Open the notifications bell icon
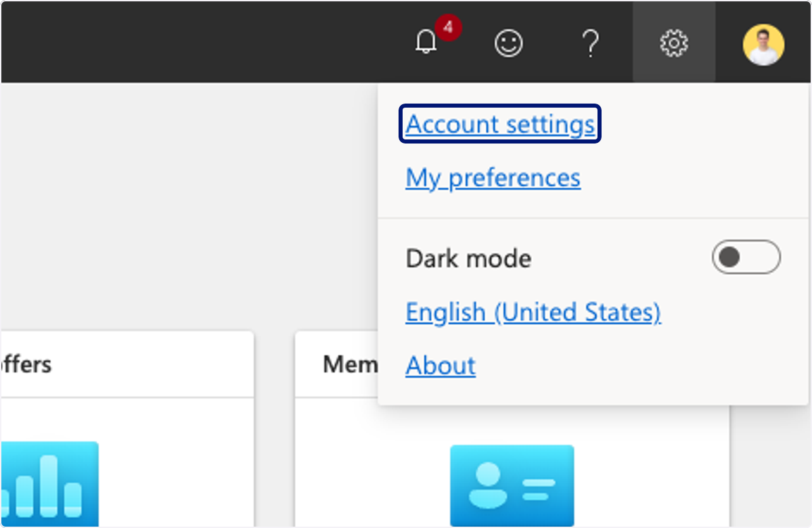Screen dimensions: 812x528 click(x=426, y=43)
